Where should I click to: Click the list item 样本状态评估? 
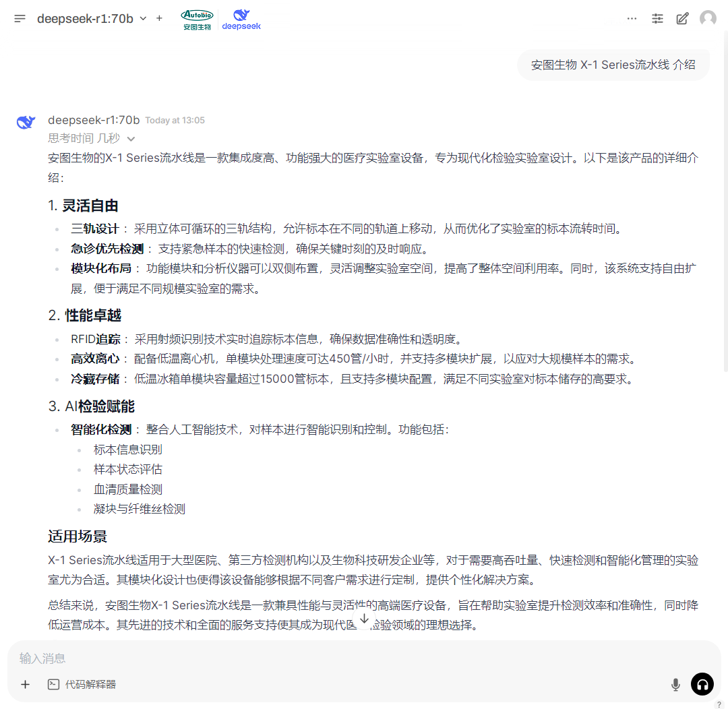coord(128,470)
